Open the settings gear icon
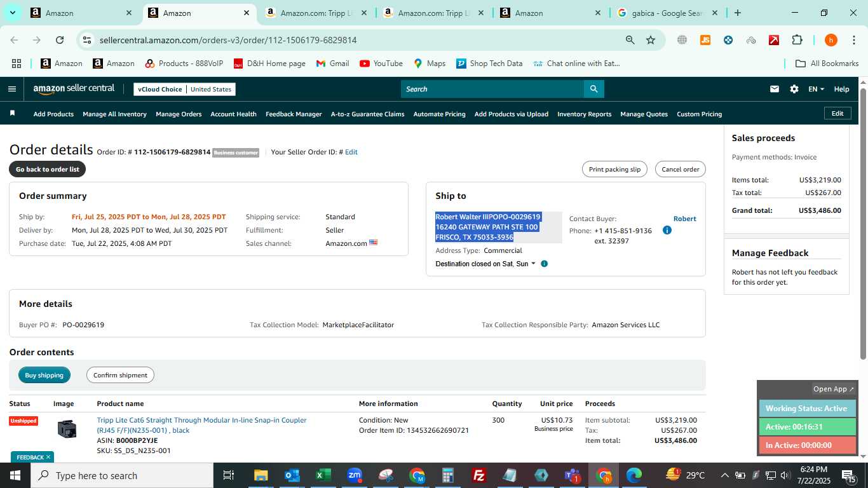This screenshot has height=488, width=868. coord(794,89)
